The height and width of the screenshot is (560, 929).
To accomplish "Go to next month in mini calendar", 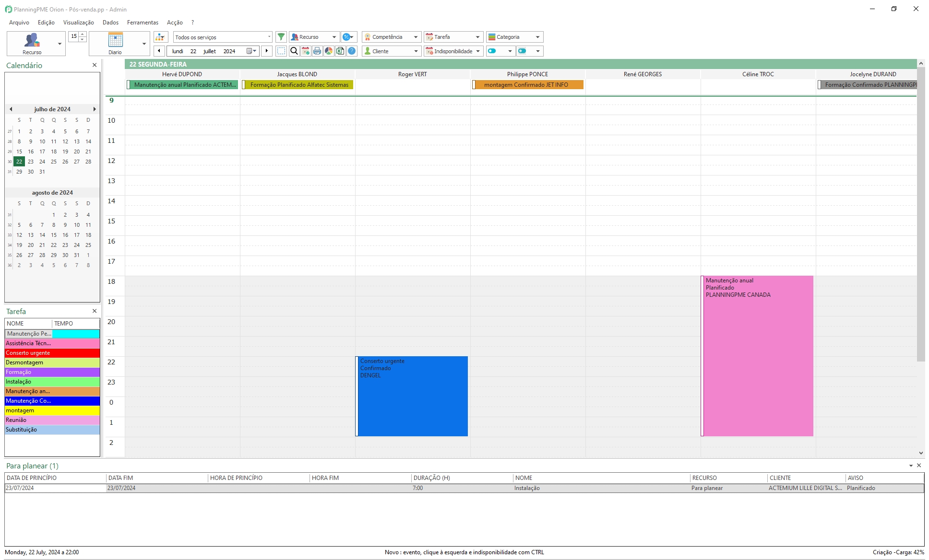I will pos(95,109).
